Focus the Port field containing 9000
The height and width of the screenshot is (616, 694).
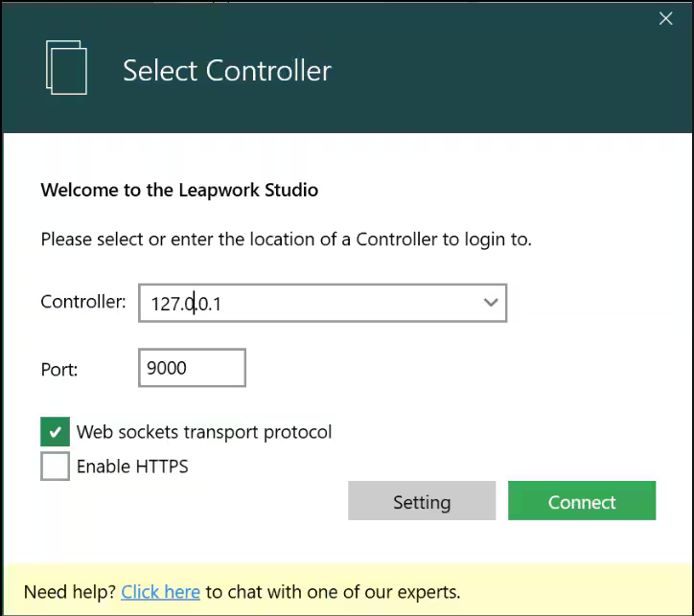pos(192,368)
